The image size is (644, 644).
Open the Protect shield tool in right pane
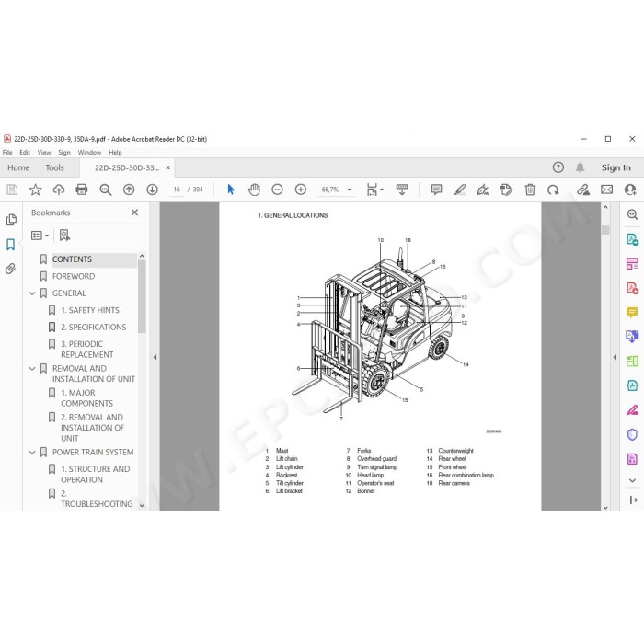click(632, 434)
